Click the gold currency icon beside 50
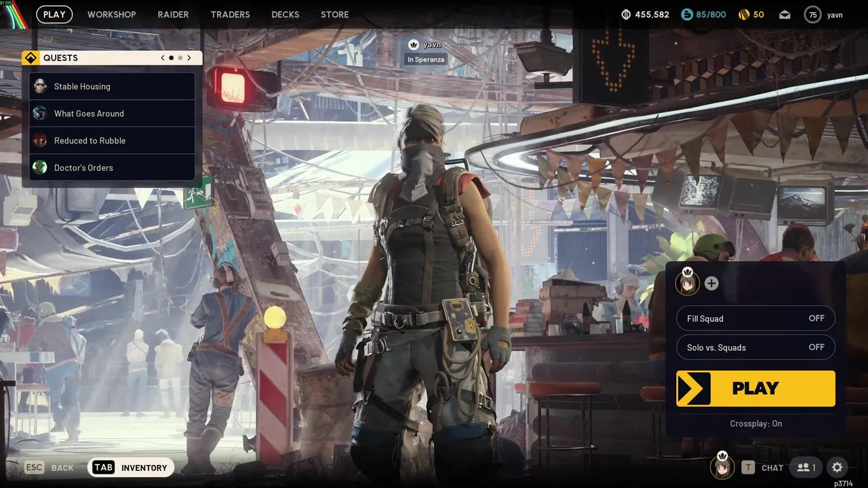The image size is (868, 488). coord(744,14)
